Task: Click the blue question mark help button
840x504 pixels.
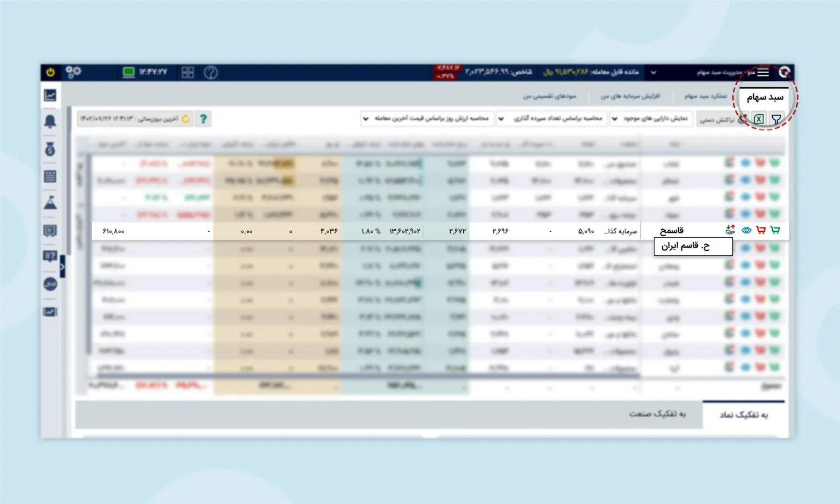Action: [x=203, y=119]
